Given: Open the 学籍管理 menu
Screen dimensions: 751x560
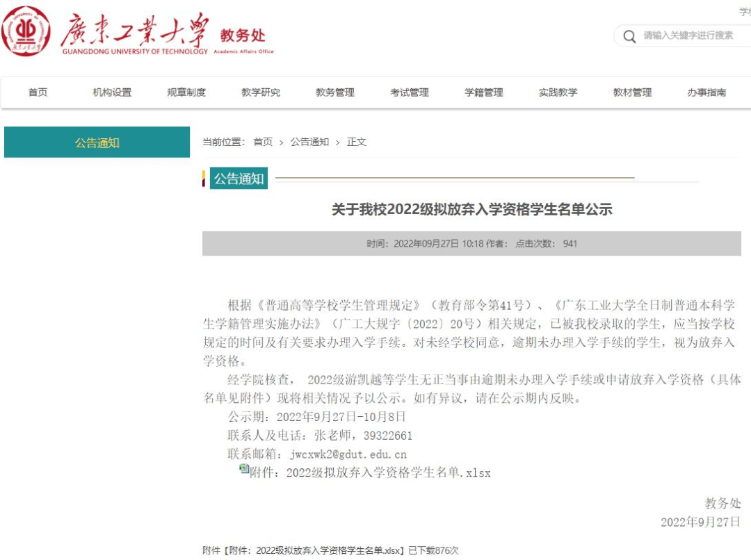Looking at the screenshot, I should pyautogui.click(x=484, y=92).
